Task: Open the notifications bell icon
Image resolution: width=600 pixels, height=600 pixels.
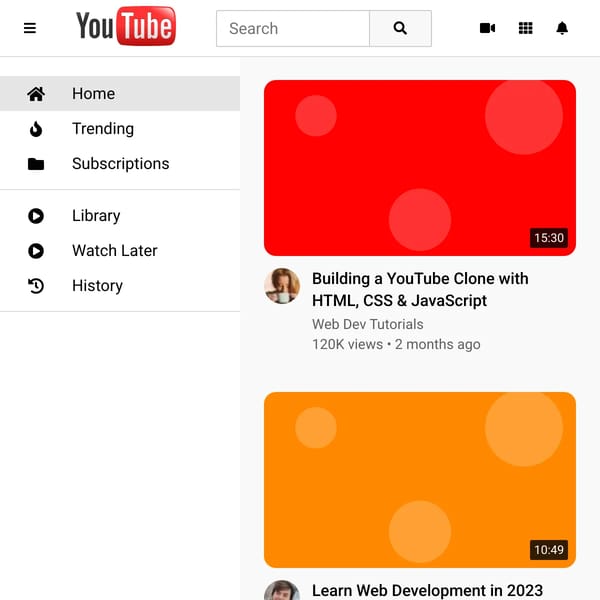Action: tap(562, 28)
